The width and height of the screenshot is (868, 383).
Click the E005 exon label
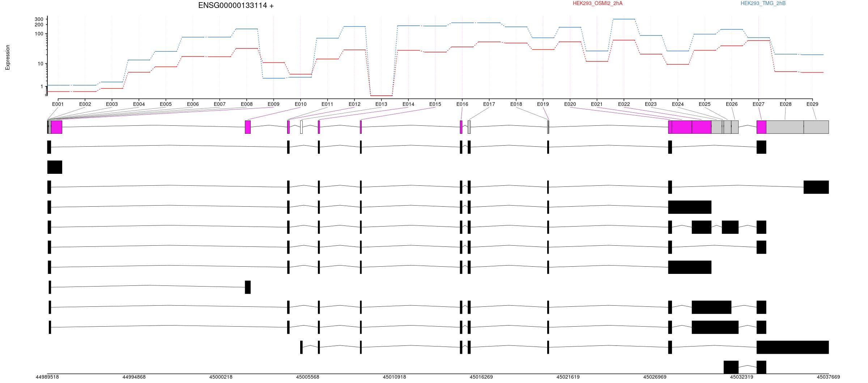click(166, 104)
